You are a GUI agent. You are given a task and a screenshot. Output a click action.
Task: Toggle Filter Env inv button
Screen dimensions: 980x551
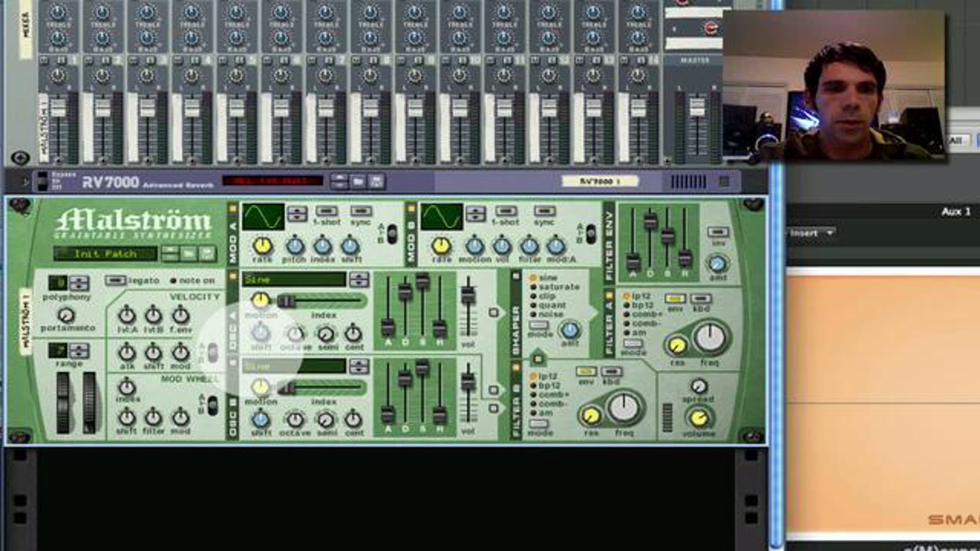(x=718, y=232)
